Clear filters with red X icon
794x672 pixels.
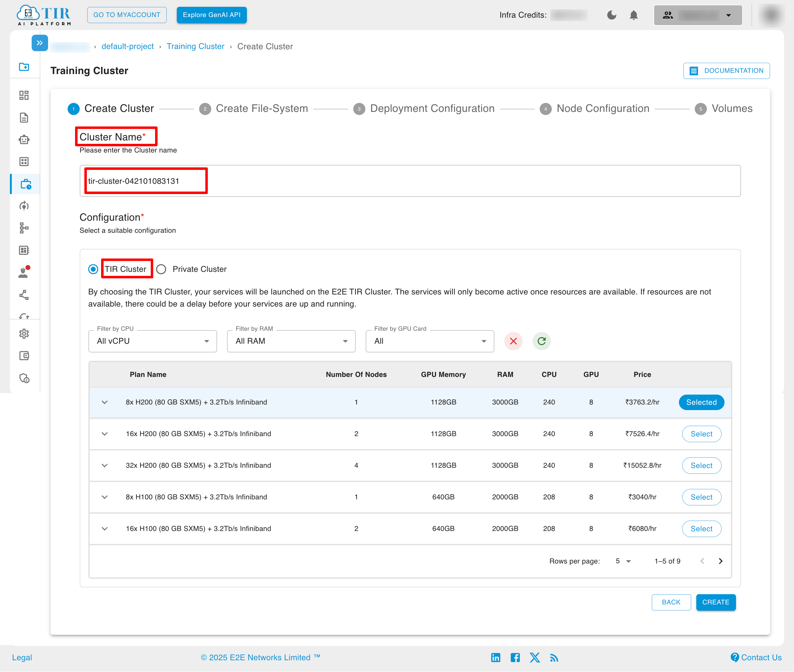pyautogui.click(x=513, y=341)
